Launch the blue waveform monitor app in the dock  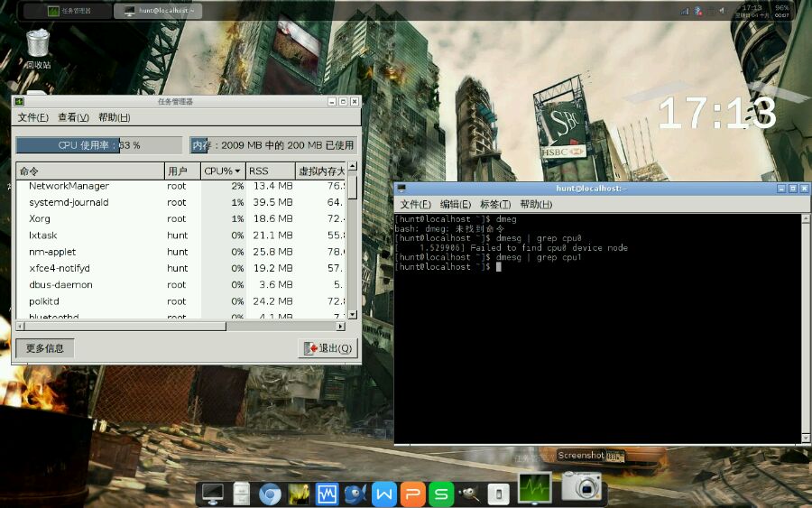[327, 494]
